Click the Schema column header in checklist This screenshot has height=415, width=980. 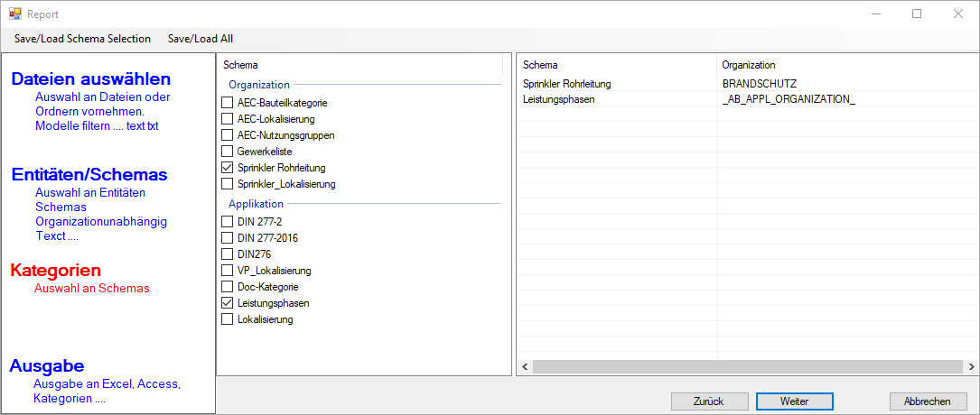point(359,65)
